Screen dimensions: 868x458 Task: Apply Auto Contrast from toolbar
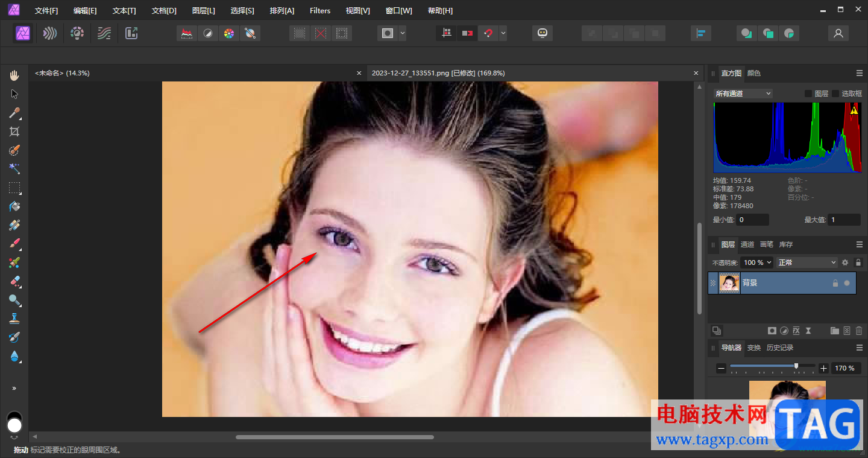coord(208,34)
